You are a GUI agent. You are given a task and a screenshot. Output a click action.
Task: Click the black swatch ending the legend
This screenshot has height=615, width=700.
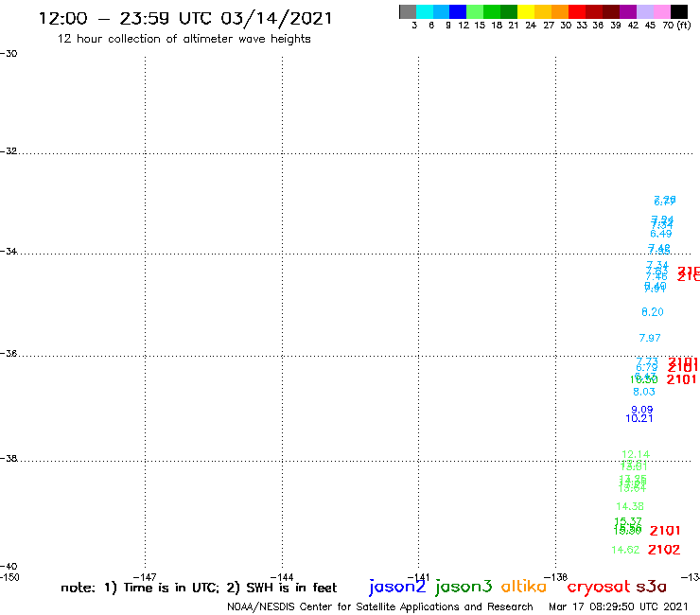point(678,11)
